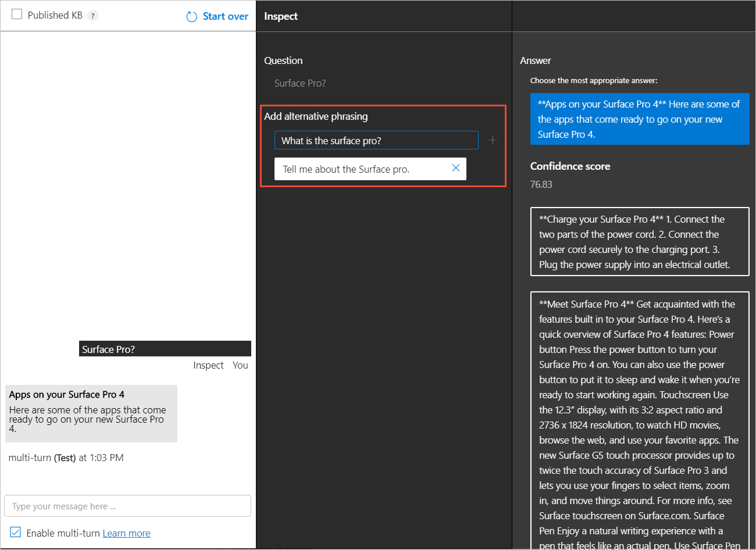Screen dimensions: 756x550
Task: Uncheck the Enable multi-turn checkbox
Action: (x=16, y=533)
